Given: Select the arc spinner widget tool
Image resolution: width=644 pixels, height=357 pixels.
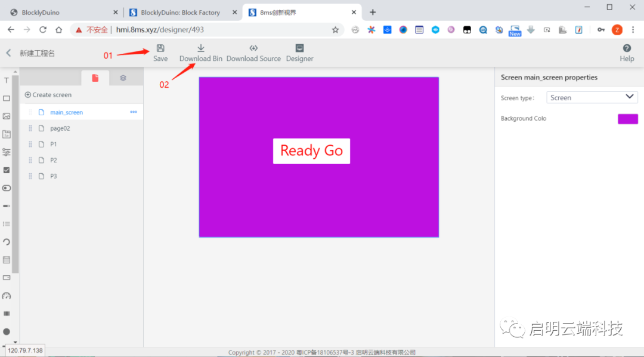Looking at the screenshot, I should pos(7,242).
